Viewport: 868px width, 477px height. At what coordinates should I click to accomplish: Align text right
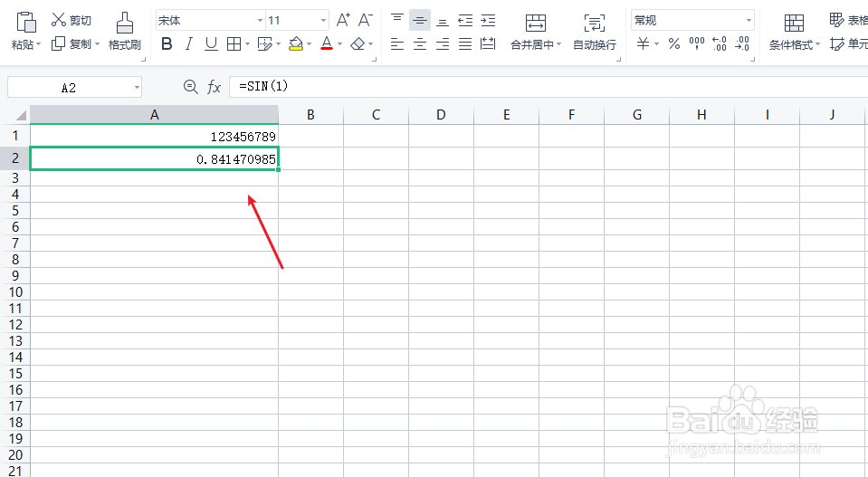click(x=443, y=43)
